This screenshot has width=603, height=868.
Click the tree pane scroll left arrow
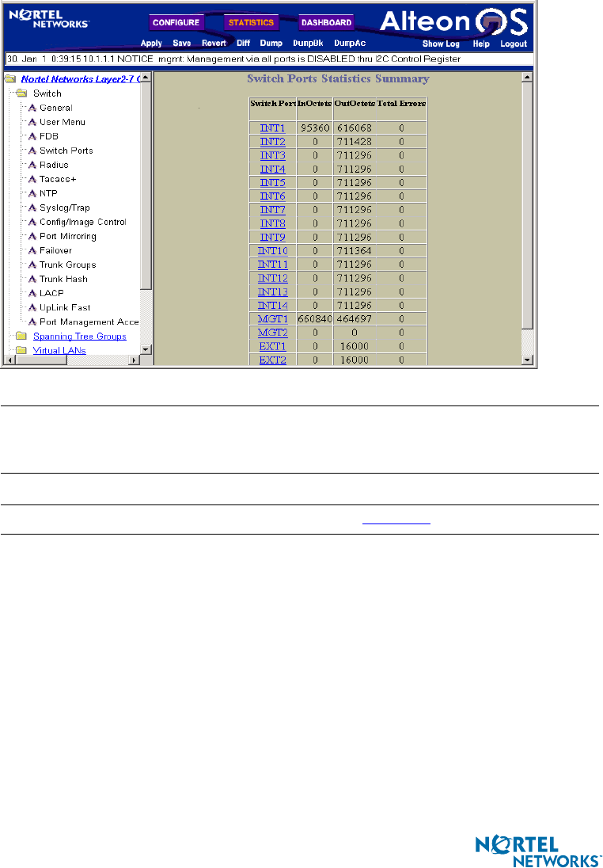coord(9,360)
